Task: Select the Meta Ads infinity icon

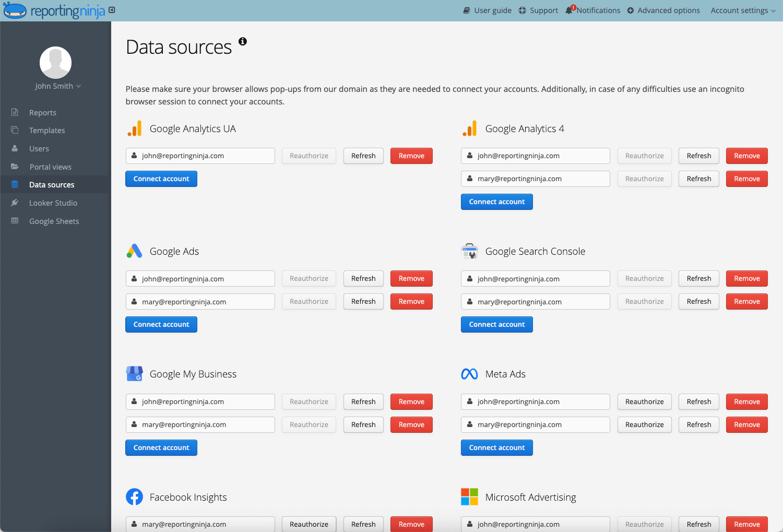Action: pos(469,374)
